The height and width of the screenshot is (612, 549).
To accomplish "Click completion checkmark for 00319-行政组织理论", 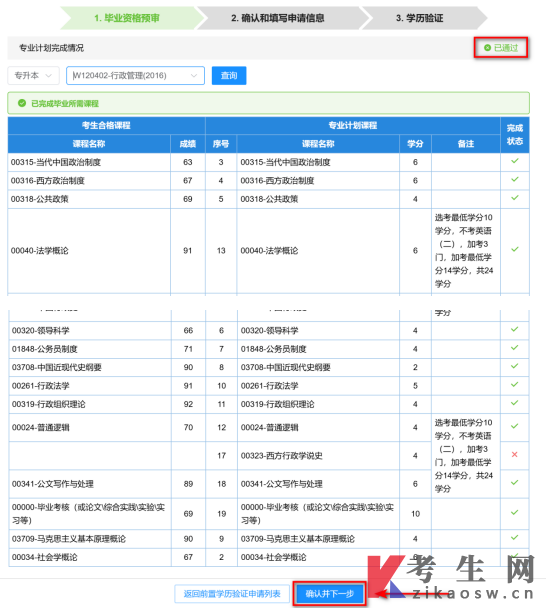I will 514,402.
